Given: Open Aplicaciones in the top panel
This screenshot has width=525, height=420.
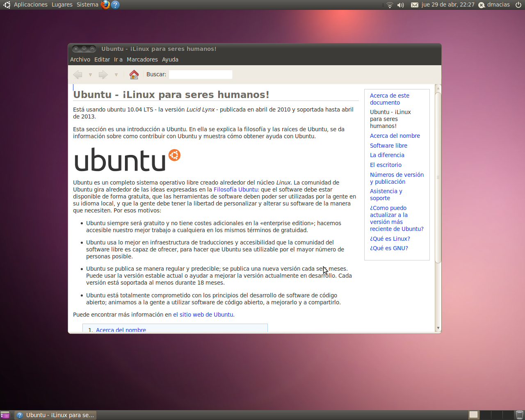Looking at the screenshot, I should [31, 5].
